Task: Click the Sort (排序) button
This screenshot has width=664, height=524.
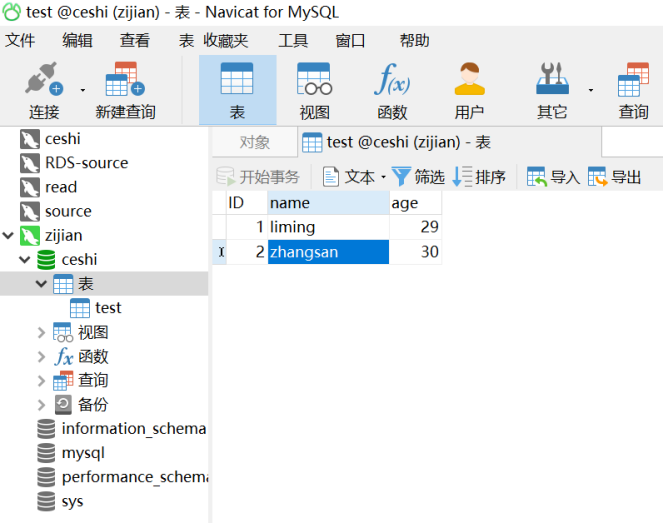Action: coord(479,177)
